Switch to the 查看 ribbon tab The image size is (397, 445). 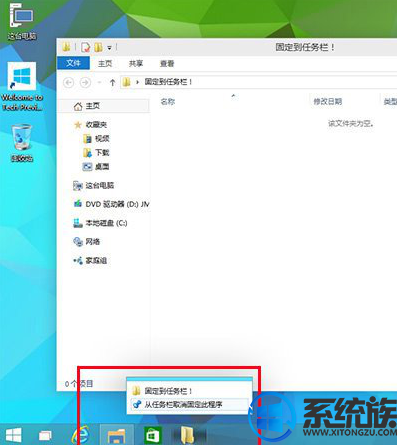point(167,63)
